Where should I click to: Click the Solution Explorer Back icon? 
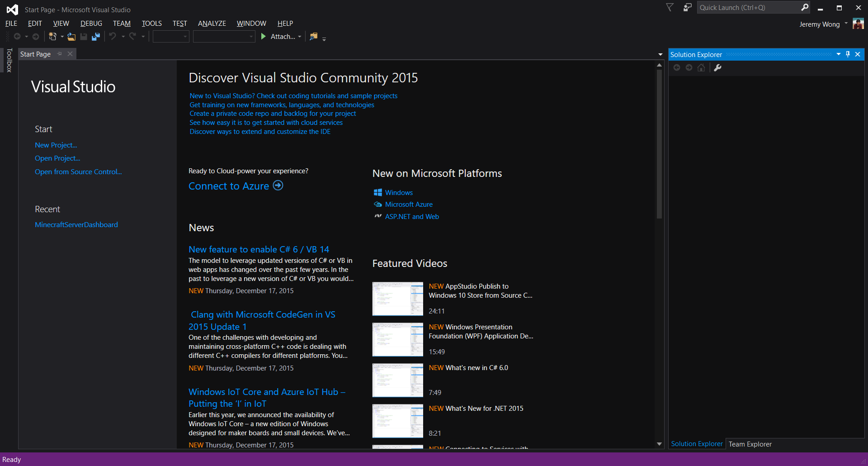(x=677, y=68)
